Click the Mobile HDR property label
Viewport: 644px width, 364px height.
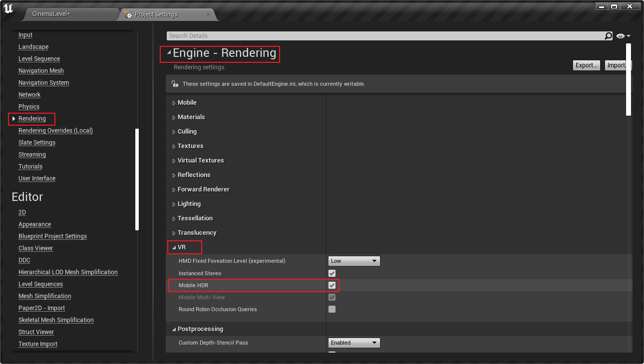click(193, 285)
